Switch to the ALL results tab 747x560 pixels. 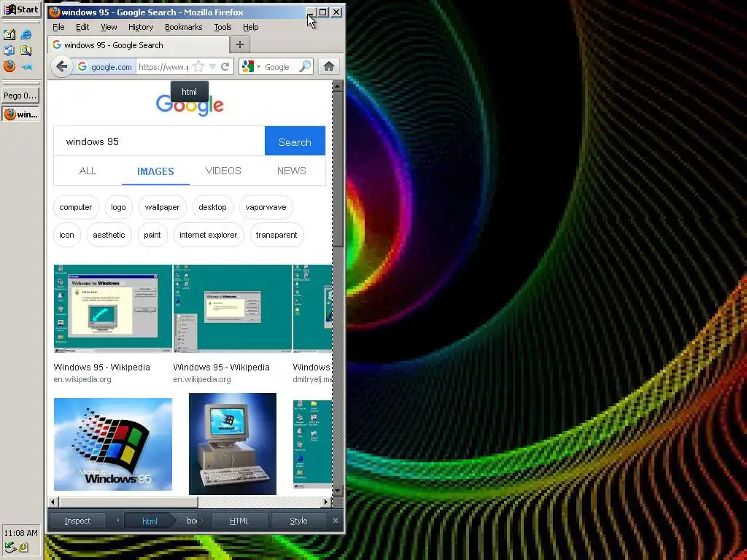pyautogui.click(x=88, y=171)
